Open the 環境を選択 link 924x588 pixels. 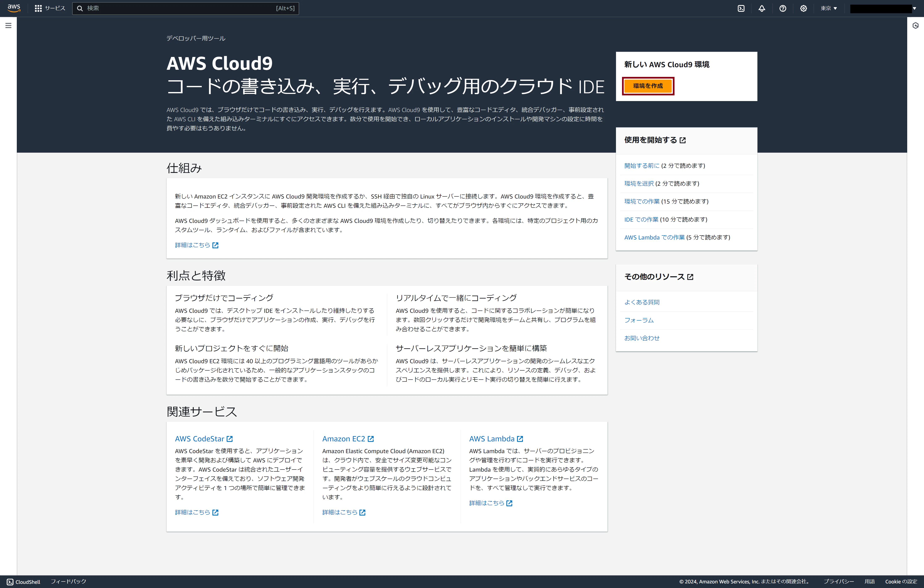[x=639, y=183]
